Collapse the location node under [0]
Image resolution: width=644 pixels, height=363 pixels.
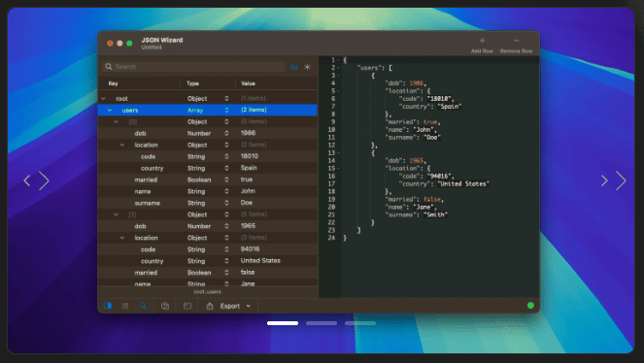point(122,145)
